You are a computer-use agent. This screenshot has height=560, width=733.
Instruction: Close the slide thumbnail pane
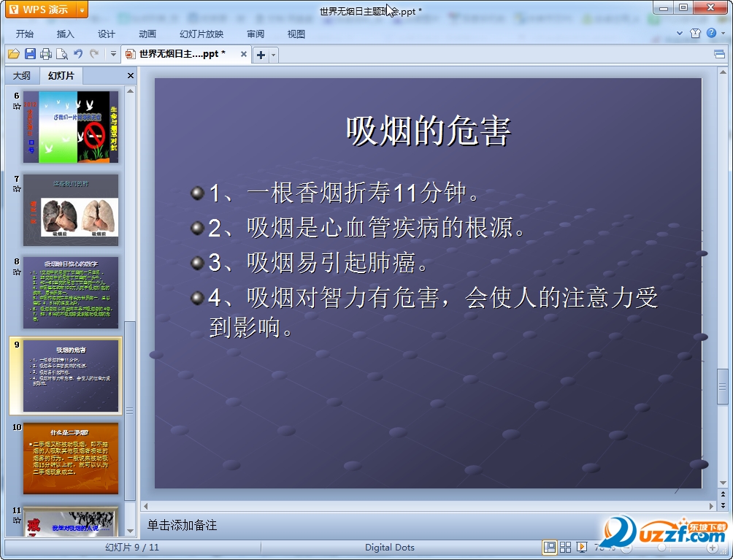[x=131, y=76]
